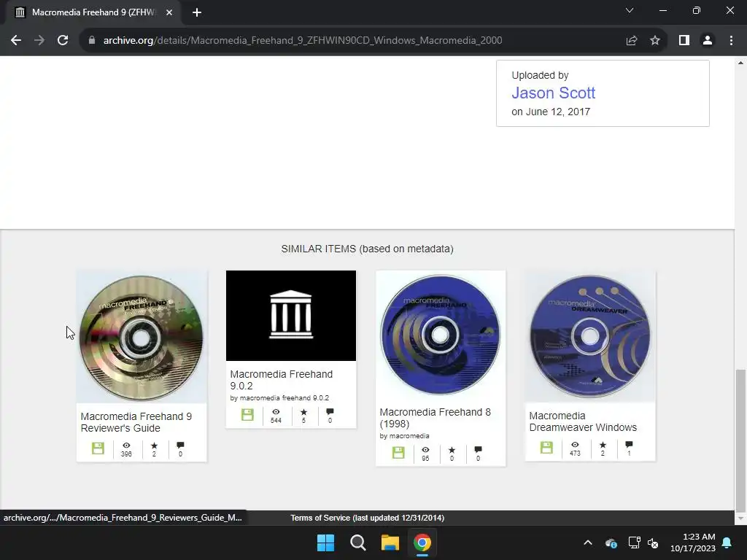Click software icon on Freehand 8 card
The height and width of the screenshot is (560, 747).
[398, 452]
